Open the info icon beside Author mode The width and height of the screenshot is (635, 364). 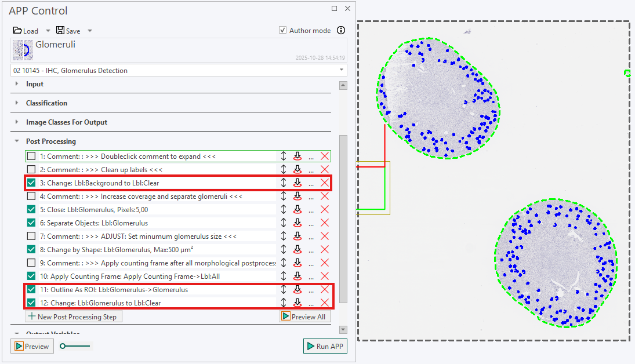pos(341,30)
